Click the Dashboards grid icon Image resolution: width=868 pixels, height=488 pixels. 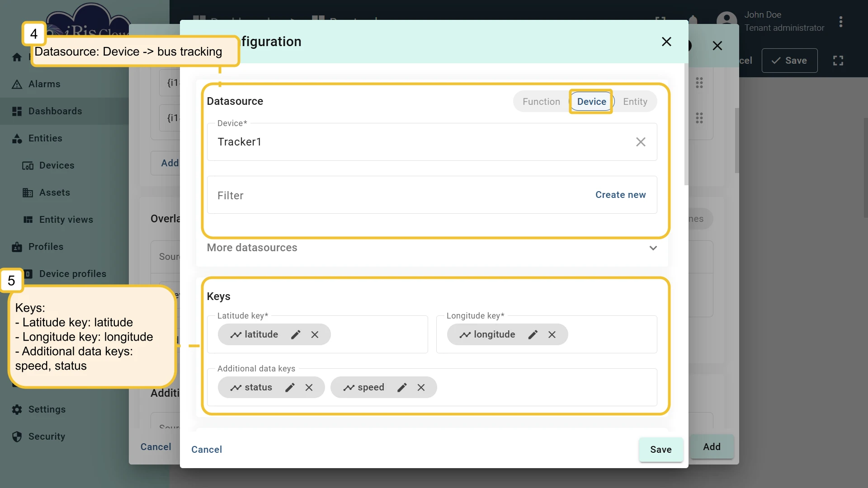pos(17,111)
